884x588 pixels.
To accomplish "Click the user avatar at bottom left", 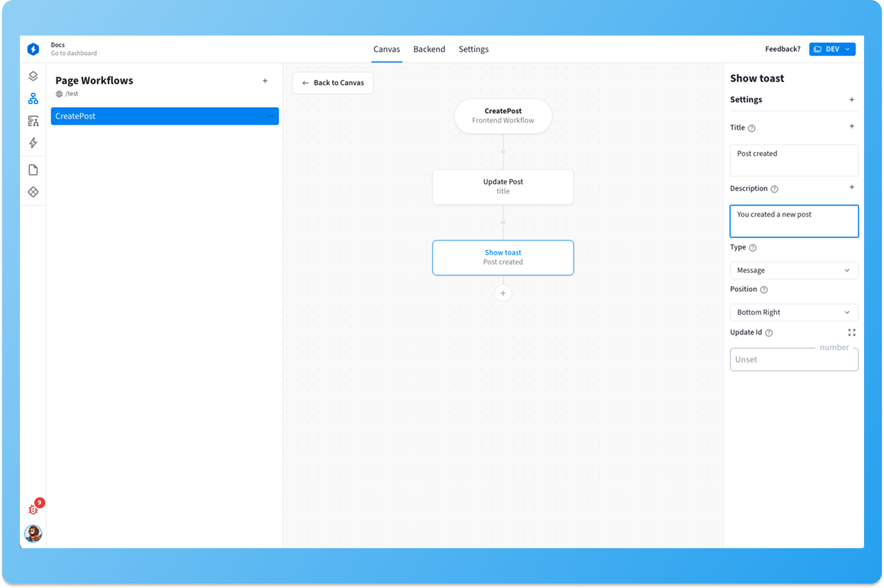I will point(33,533).
